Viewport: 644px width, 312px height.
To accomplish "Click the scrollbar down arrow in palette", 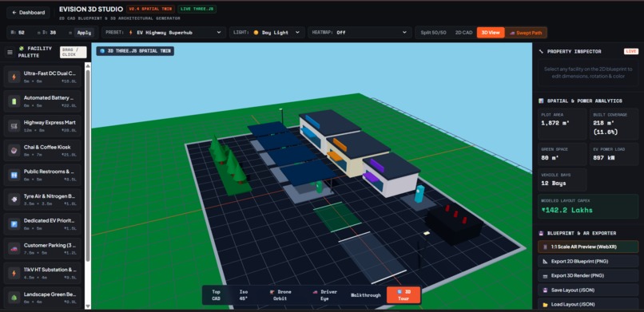I will (x=87, y=306).
